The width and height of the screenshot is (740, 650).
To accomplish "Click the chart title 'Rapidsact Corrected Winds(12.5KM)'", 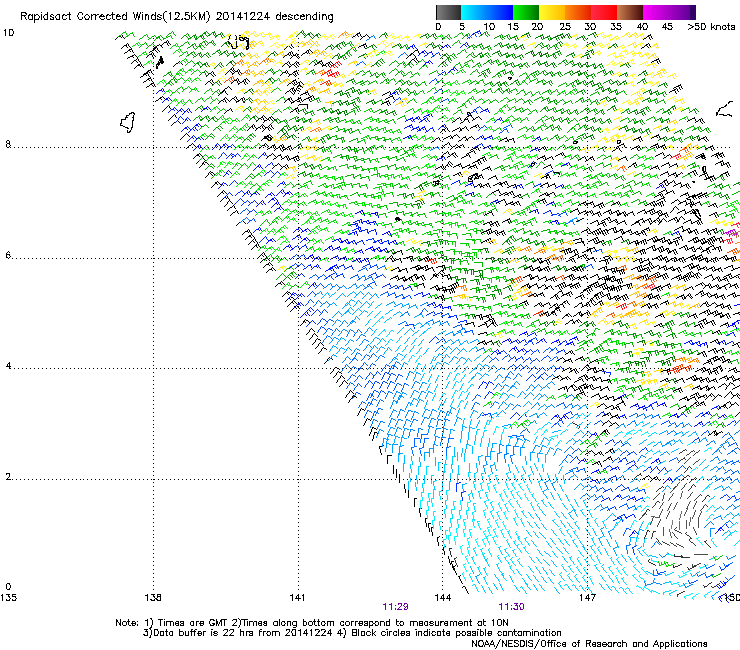I will coord(115,17).
